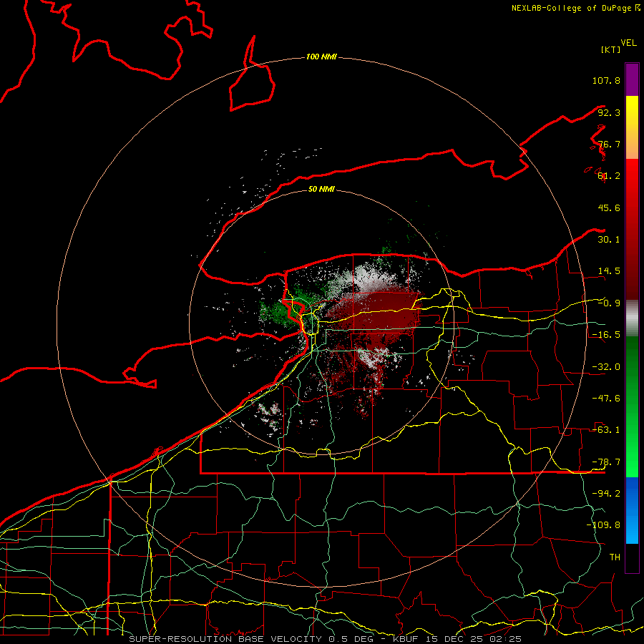Click the TH legend label
The height and width of the screenshot is (644, 644).
click(x=615, y=557)
